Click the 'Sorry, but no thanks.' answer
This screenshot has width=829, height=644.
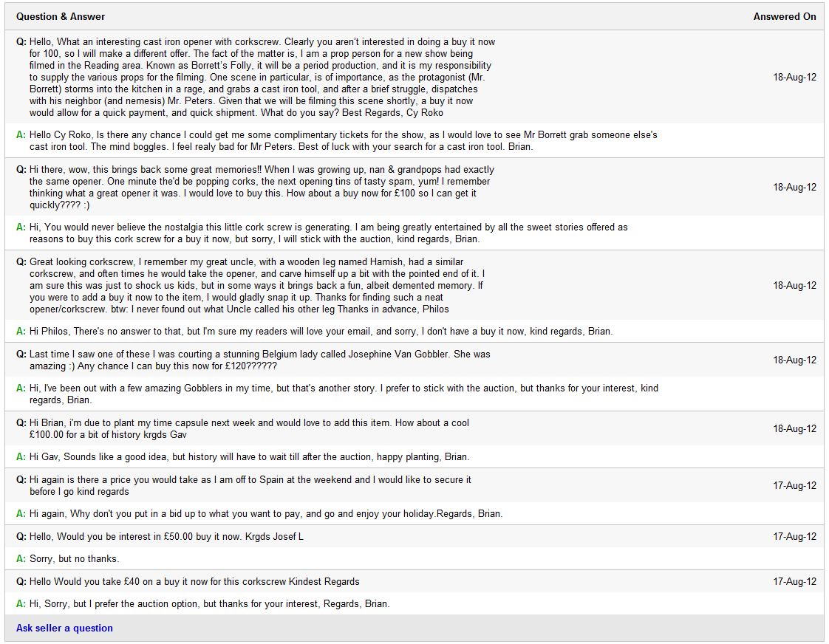click(x=74, y=558)
